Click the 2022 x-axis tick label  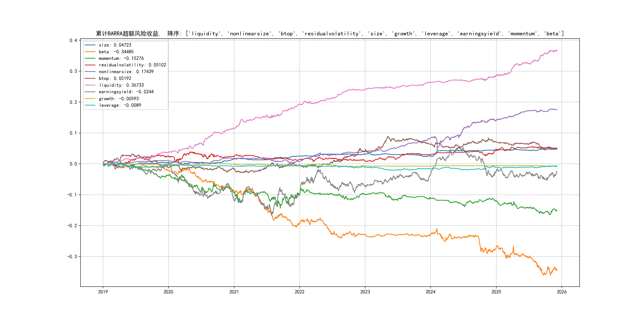pyautogui.click(x=300, y=292)
